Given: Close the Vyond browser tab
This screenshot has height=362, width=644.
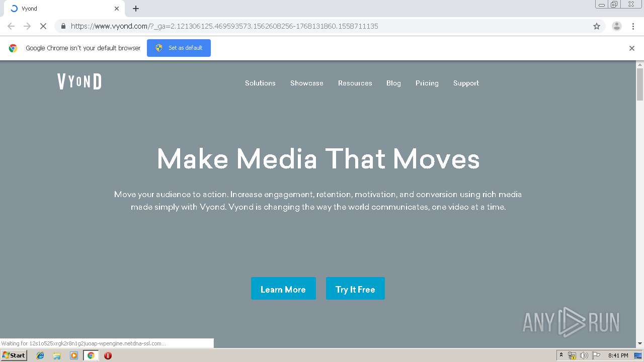Looking at the screenshot, I should 117,9.
